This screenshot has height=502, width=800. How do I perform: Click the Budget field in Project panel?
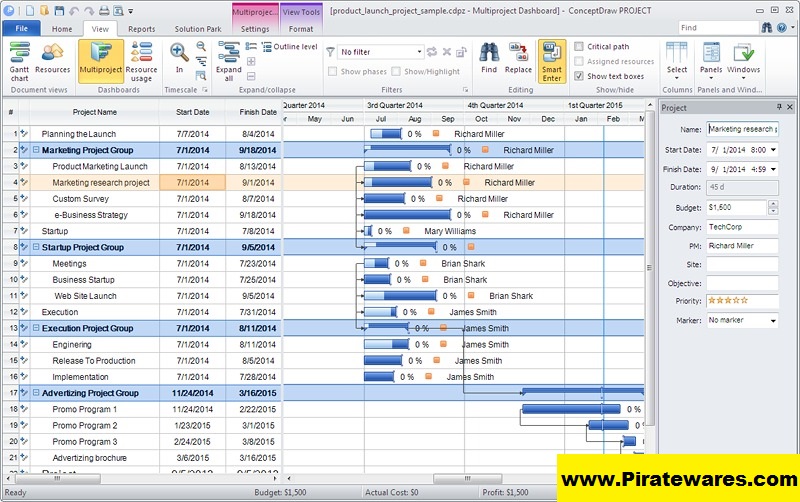coord(735,207)
